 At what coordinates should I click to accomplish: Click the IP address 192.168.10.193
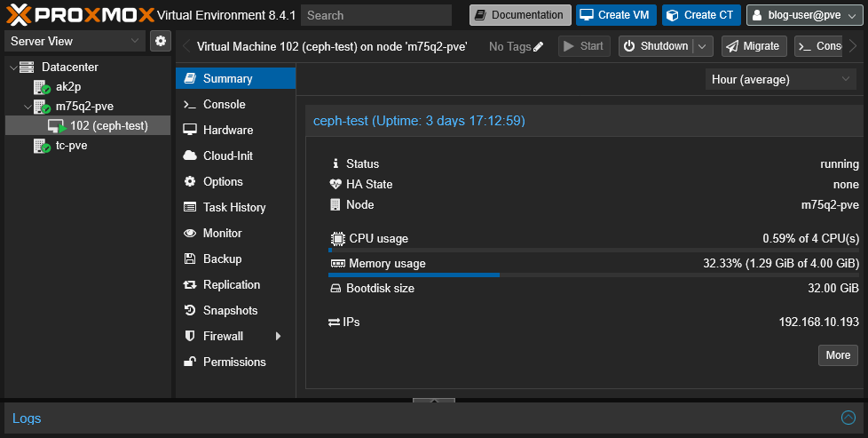(818, 323)
